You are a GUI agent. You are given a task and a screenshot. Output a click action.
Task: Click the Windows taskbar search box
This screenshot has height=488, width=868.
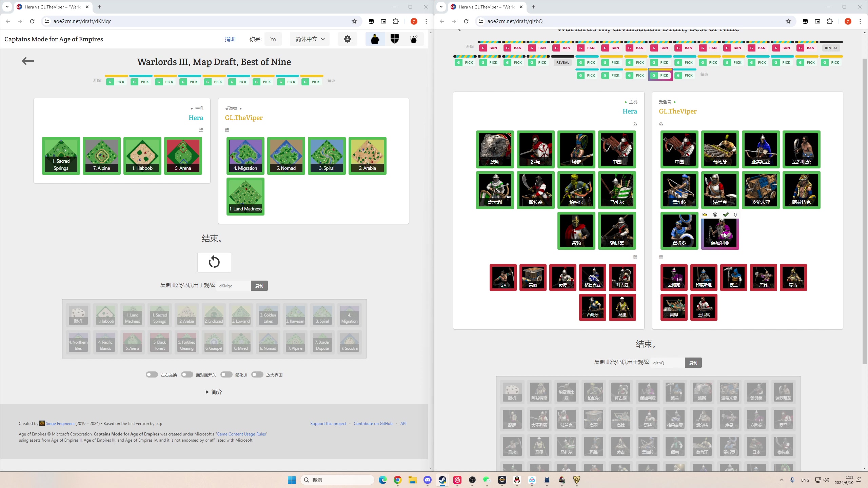337,480
